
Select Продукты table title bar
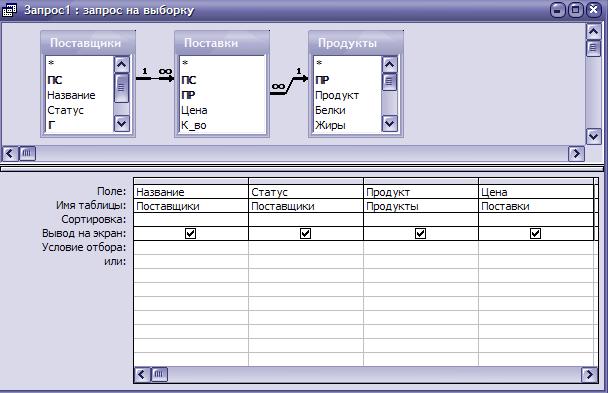click(x=356, y=43)
